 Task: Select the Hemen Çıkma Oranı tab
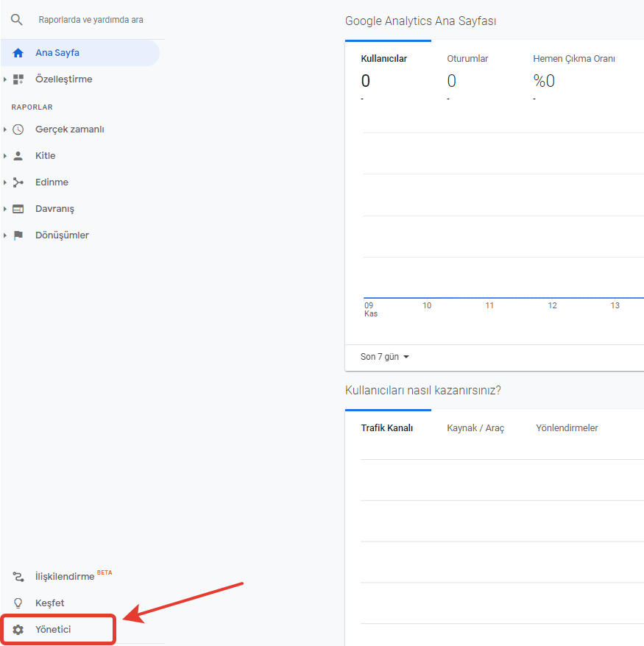pos(574,59)
